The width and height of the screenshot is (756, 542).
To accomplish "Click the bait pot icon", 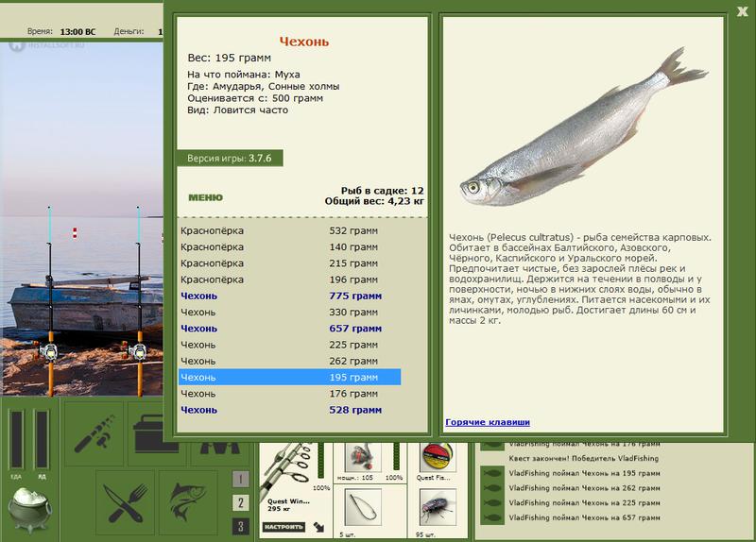I will (x=29, y=509).
